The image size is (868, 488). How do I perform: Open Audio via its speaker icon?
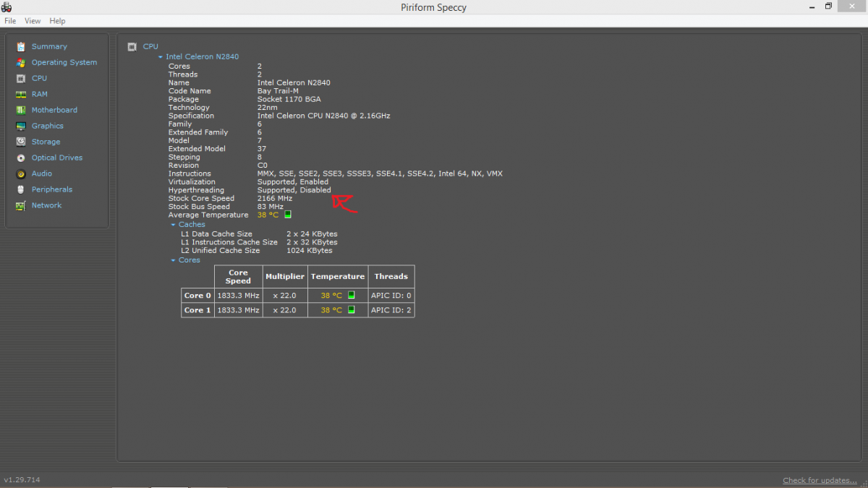pyautogui.click(x=20, y=174)
